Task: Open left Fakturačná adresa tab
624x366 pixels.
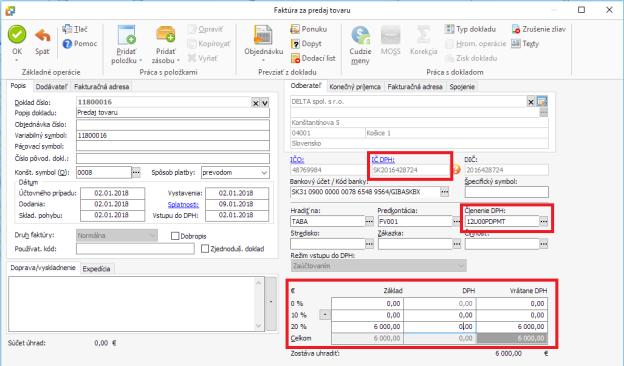Action: click(x=101, y=87)
